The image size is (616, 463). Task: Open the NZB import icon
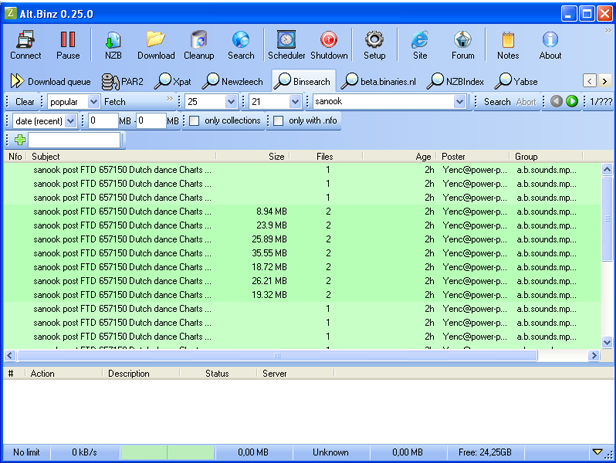[113, 45]
